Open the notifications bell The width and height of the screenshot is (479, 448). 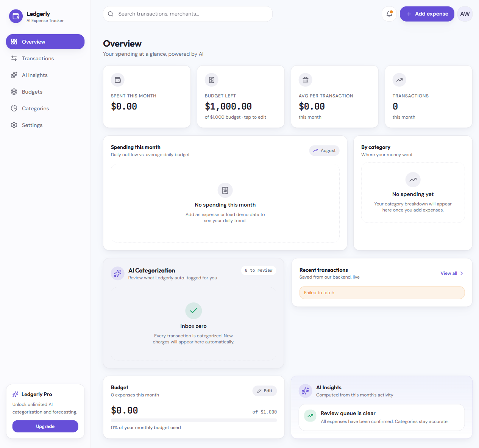click(x=389, y=14)
